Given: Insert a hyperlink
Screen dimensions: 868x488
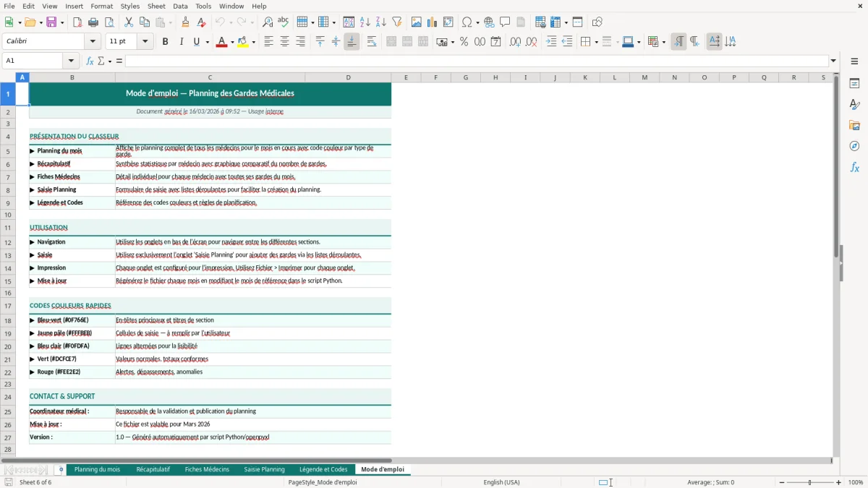Looking at the screenshot, I should click(490, 22).
